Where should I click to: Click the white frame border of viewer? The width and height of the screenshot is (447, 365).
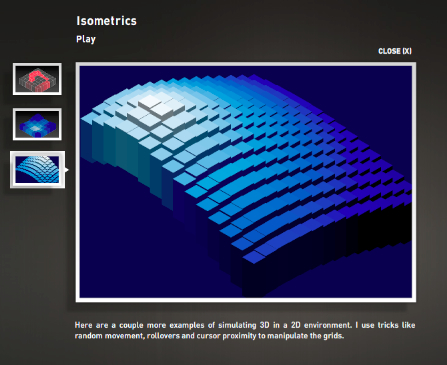246,64
